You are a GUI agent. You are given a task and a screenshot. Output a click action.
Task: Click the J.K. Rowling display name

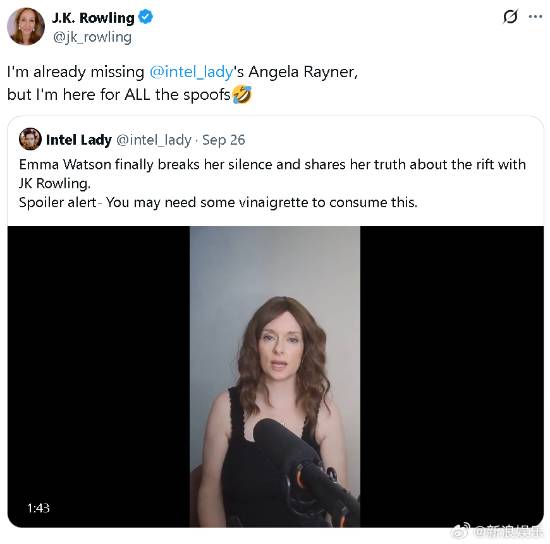coord(93,18)
